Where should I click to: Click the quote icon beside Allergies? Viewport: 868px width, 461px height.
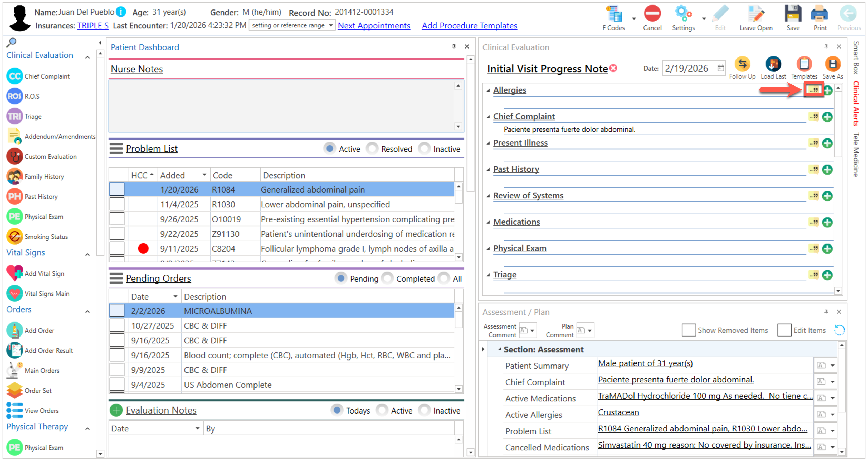[x=813, y=90]
